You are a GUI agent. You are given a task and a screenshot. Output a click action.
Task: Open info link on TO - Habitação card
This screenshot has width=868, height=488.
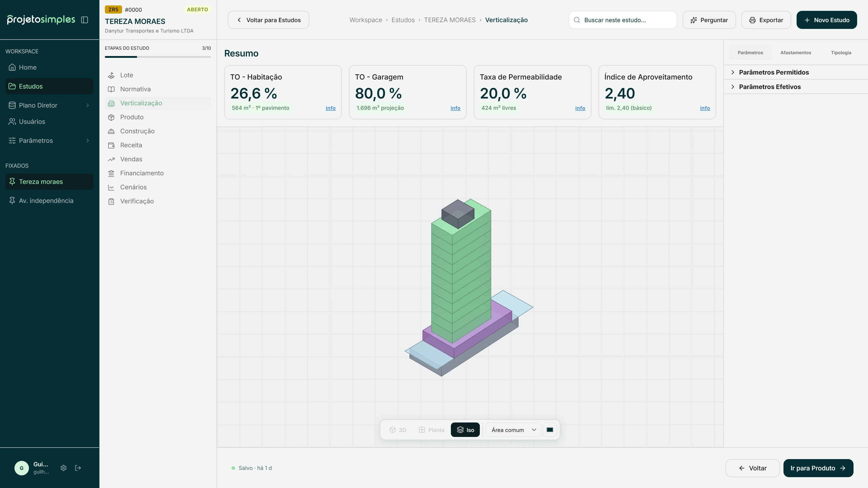coord(330,108)
